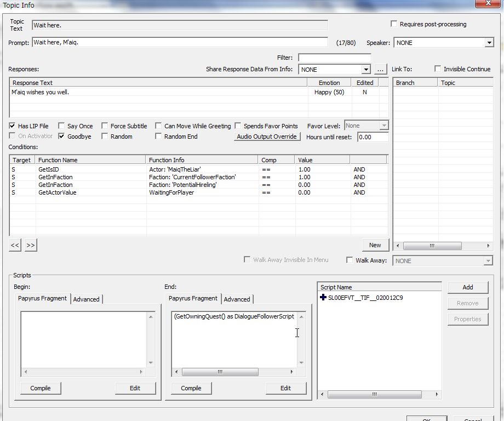Click the Branch column header
The width and height of the screenshot is (504, 421).
[x=416, y=83]
